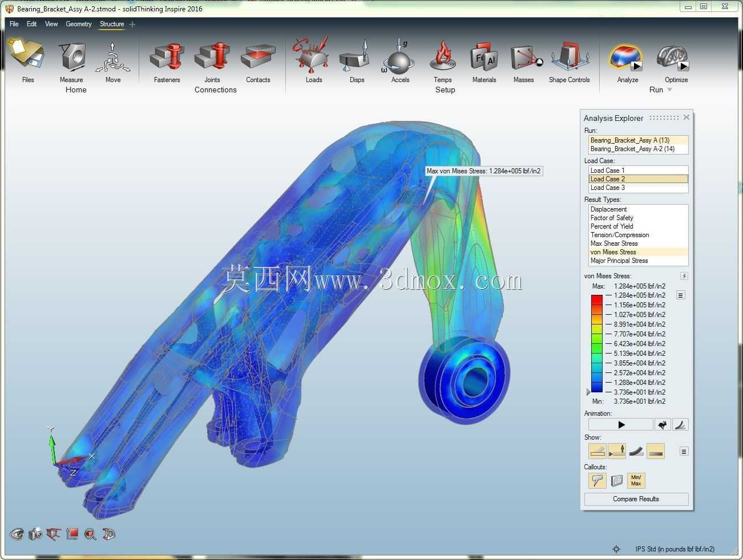
Task: Toggle the callout list button
Action: tap(616, 481)
